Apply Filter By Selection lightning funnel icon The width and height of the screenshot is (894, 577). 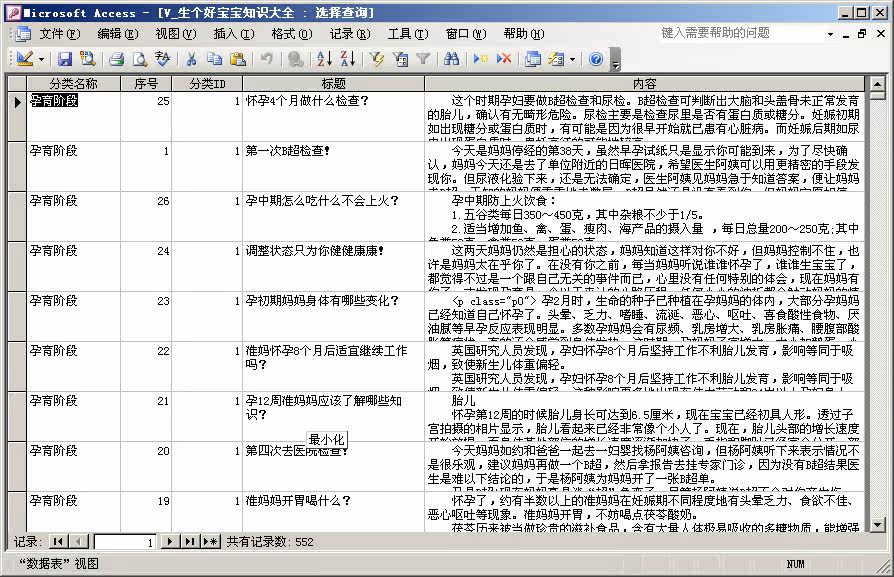pos(376,59)
